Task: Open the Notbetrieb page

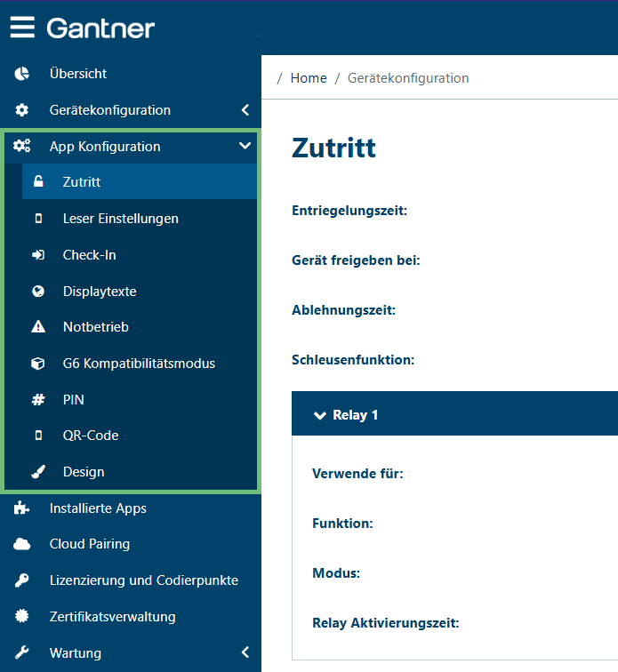Action: click(96, 327)
